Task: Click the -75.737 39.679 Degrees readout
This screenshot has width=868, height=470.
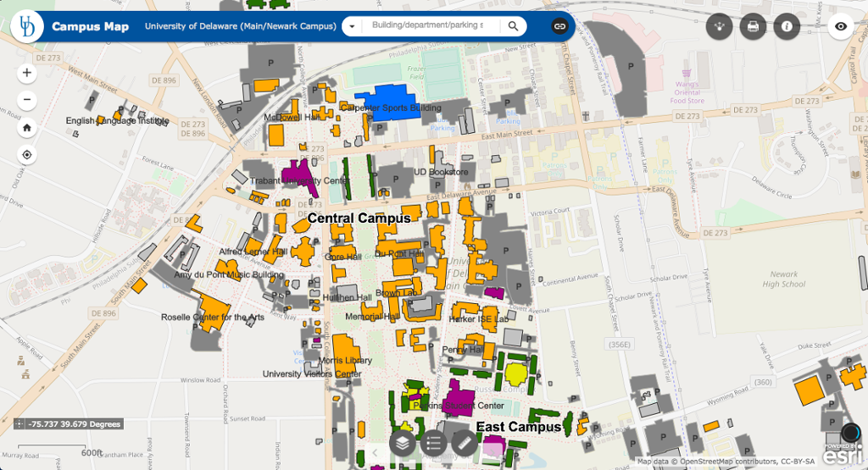Action: pyautogui.click(x=75, y=424)
